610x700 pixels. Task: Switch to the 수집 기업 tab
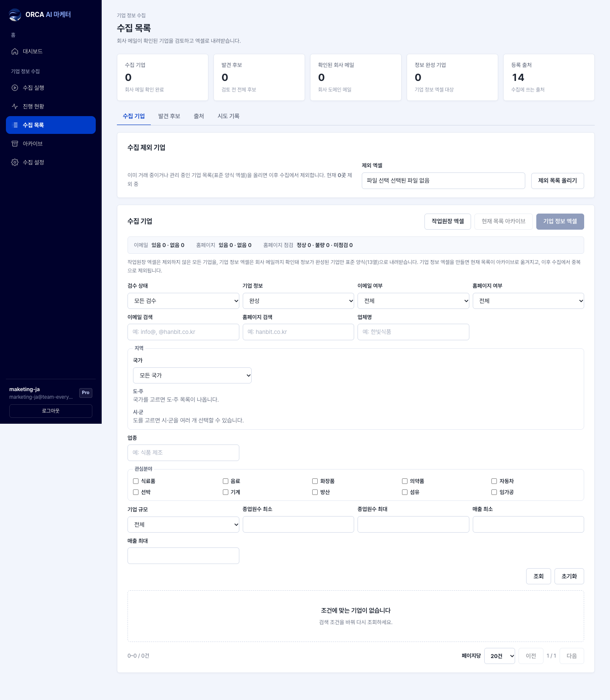[x=134, y=116]
